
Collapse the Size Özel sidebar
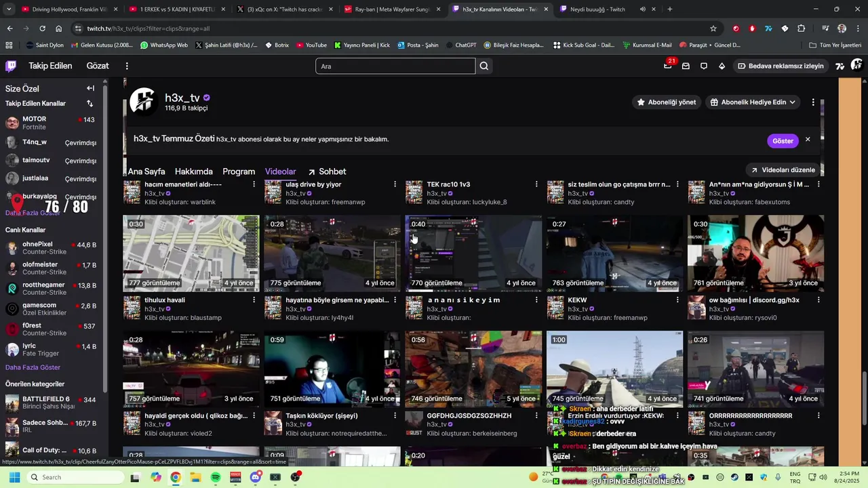pyautogui.click(x=90, y=88)
